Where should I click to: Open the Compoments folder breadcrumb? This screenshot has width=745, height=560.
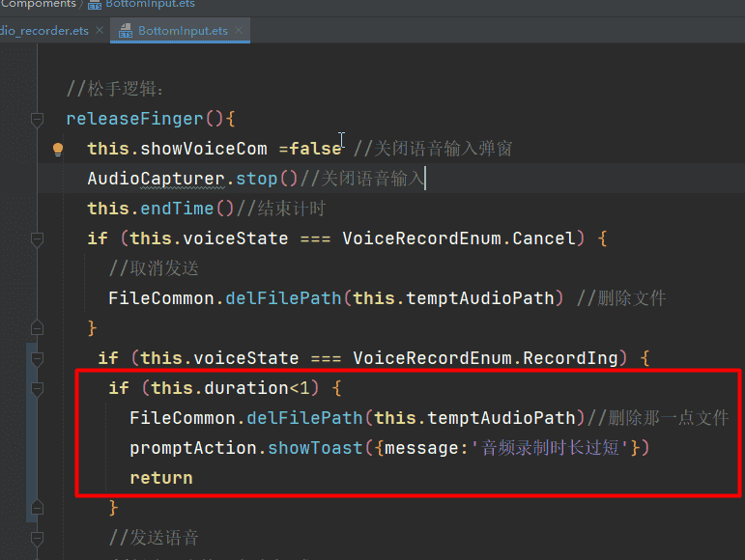(39, 4)
